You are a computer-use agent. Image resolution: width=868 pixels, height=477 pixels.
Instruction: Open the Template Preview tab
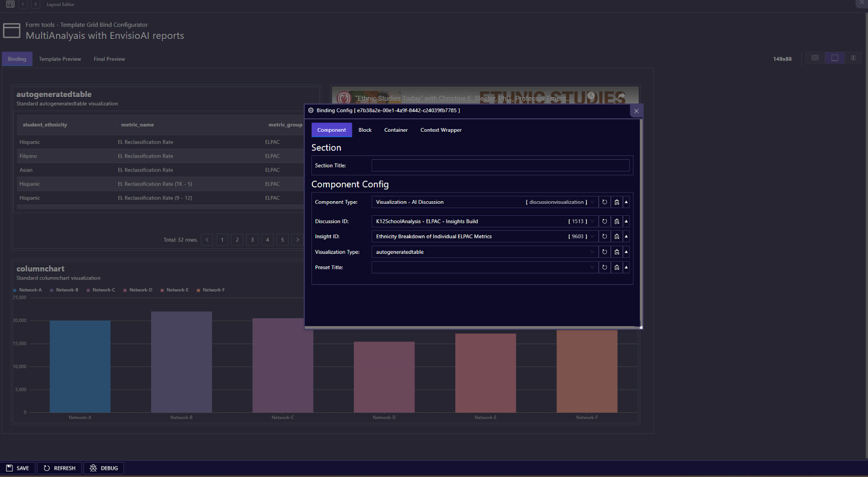click(60, 59)
